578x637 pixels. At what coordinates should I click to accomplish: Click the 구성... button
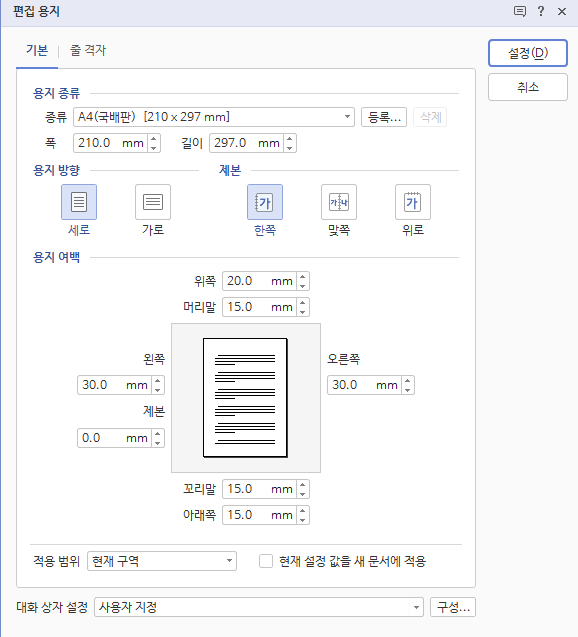click(x=453, y=607)
